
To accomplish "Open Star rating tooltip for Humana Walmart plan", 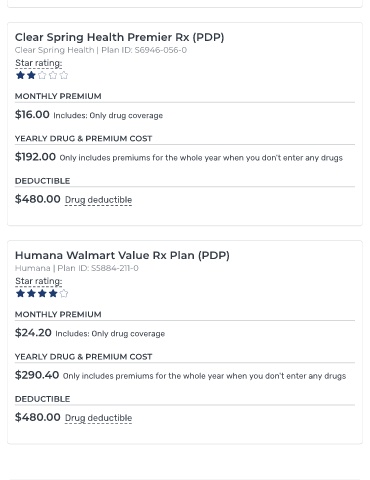I will tap(39, 281).
